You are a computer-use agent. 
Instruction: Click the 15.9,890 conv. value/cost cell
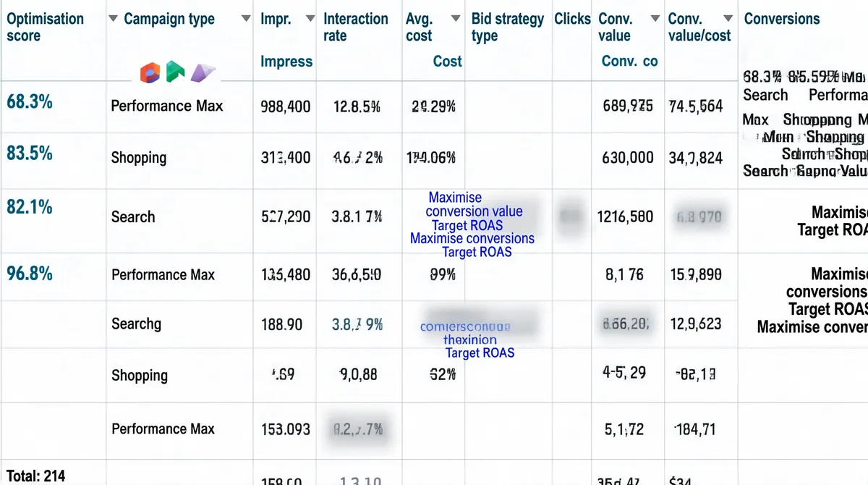[x=696, y=275]
